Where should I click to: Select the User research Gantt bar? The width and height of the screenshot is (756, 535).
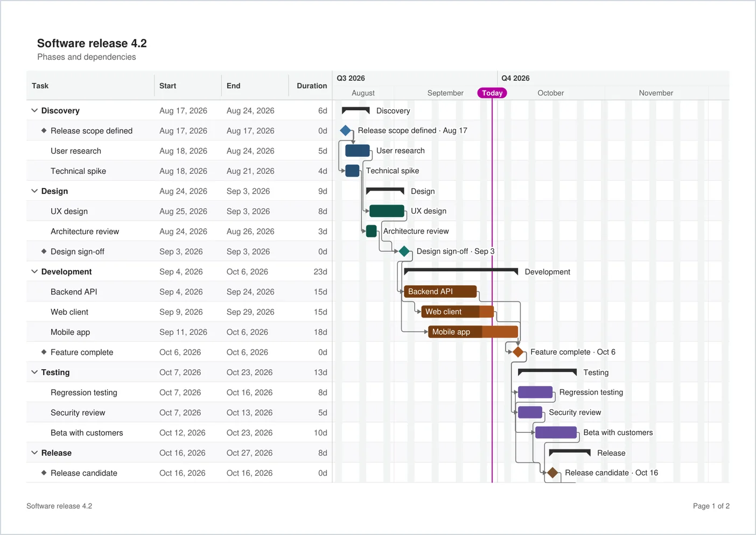pyautogui.click(x=358, y=151)
